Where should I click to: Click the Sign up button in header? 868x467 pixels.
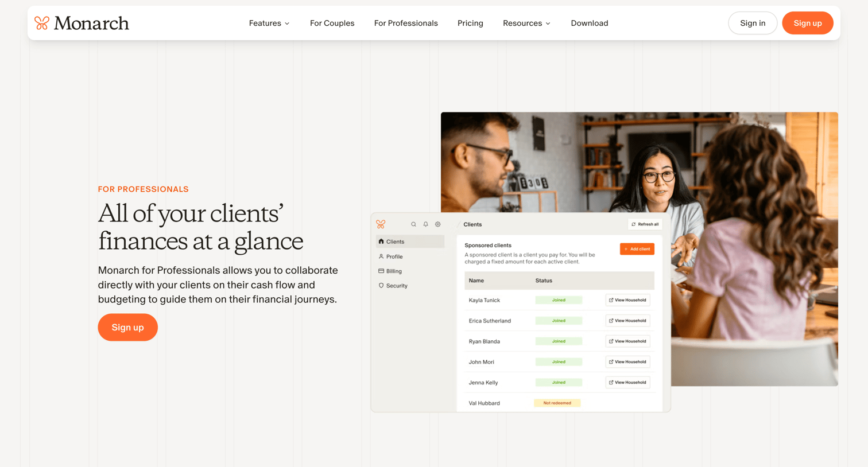(x=808, y=23)
